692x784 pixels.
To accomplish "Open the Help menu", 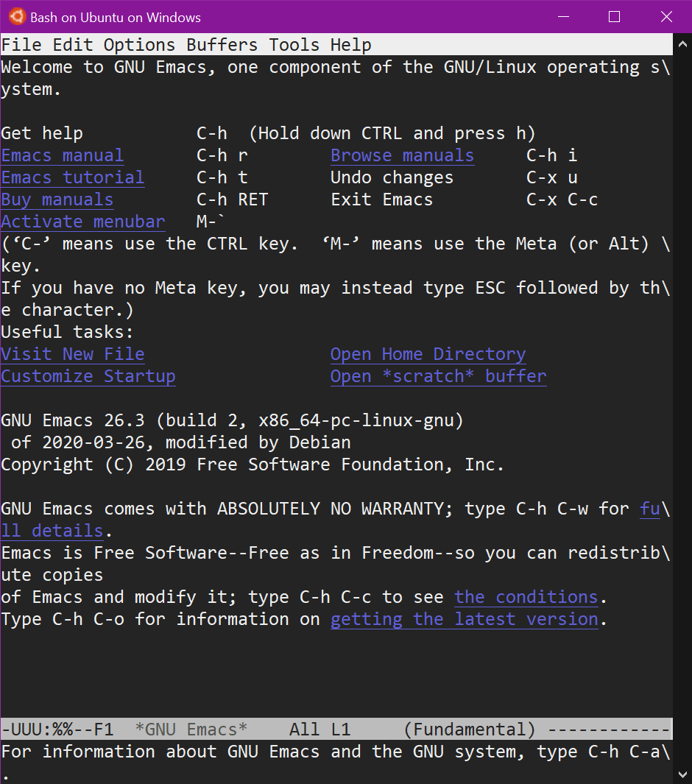I will [351, 45].
